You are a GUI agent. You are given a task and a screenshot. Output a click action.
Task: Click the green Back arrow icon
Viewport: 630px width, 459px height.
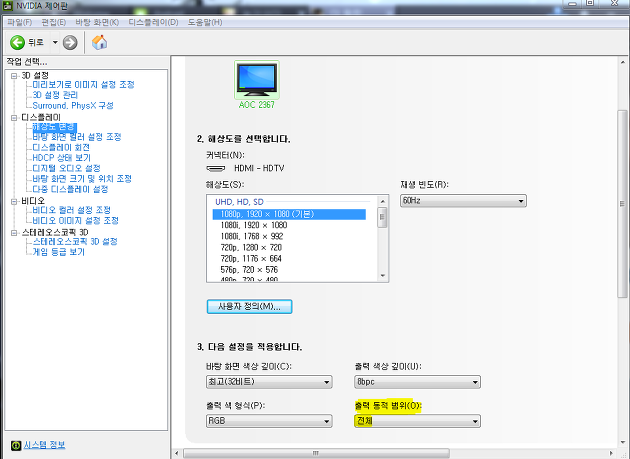click(17, 42)
